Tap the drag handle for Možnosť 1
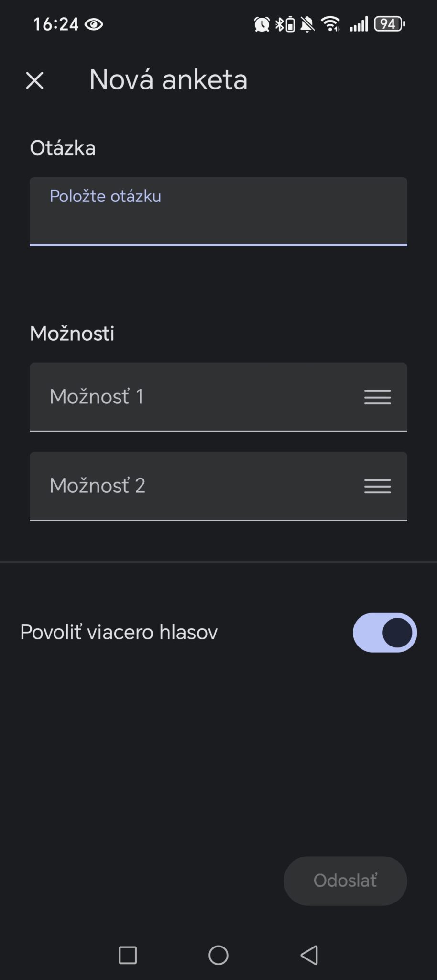437x980 pixels. pos(377,397)
